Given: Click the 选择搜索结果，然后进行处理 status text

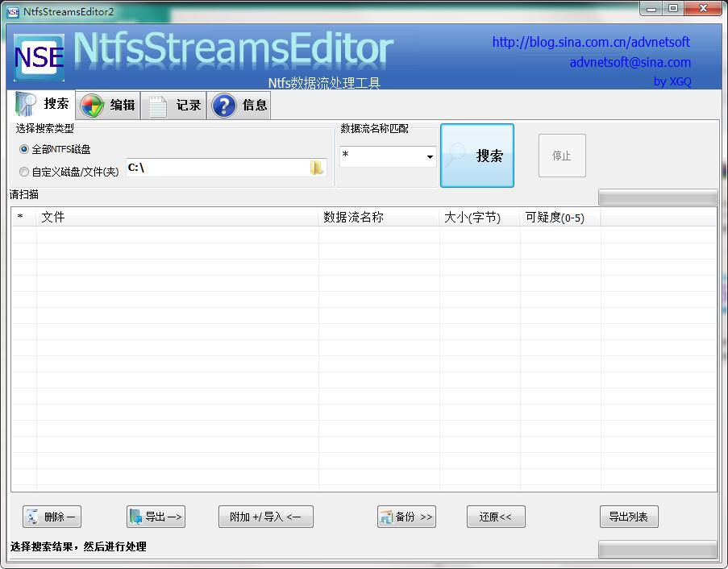Looking at the screenshot, I should [x=78, y=546].
